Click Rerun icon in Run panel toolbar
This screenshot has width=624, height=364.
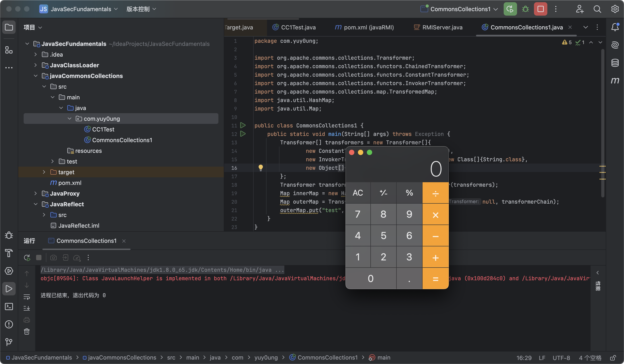tap(27, 258)
